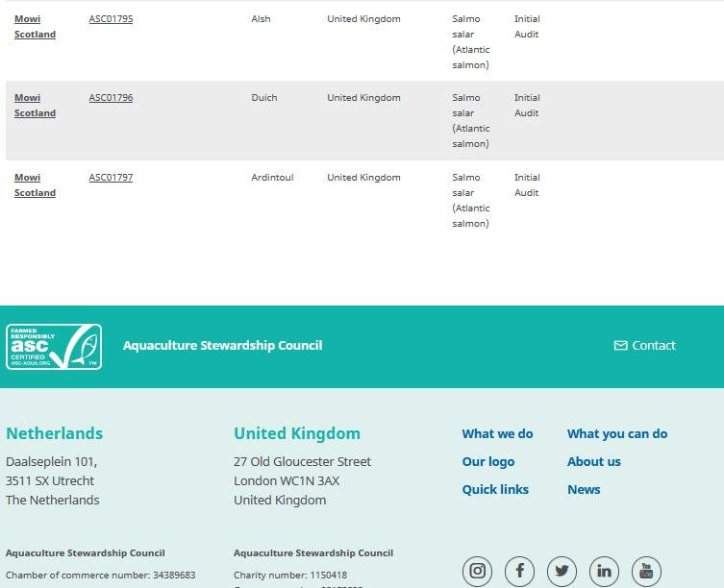Screen dimensions: 724x588
Task: Click the Instagram icon in footer
Action: pos(477,571)
